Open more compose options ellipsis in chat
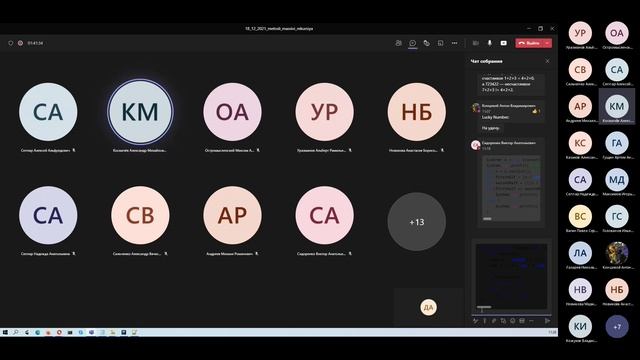Viewport: 640px width, 360px height. pos(531,321)
